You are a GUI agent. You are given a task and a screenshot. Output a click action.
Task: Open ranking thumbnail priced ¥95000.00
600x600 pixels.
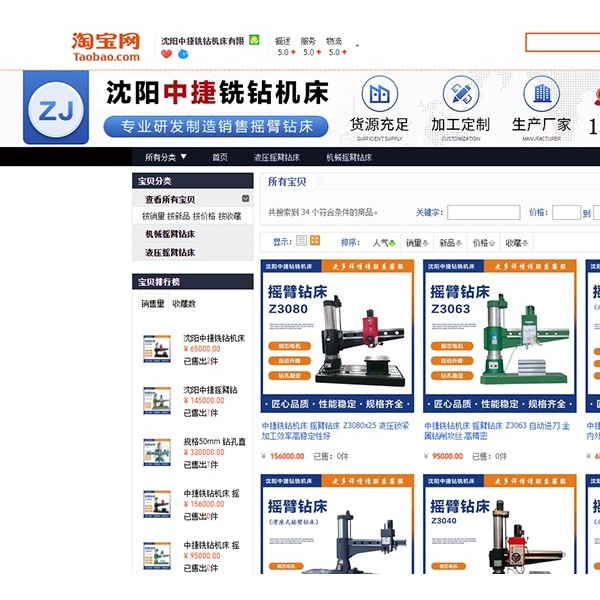[157, 556]
